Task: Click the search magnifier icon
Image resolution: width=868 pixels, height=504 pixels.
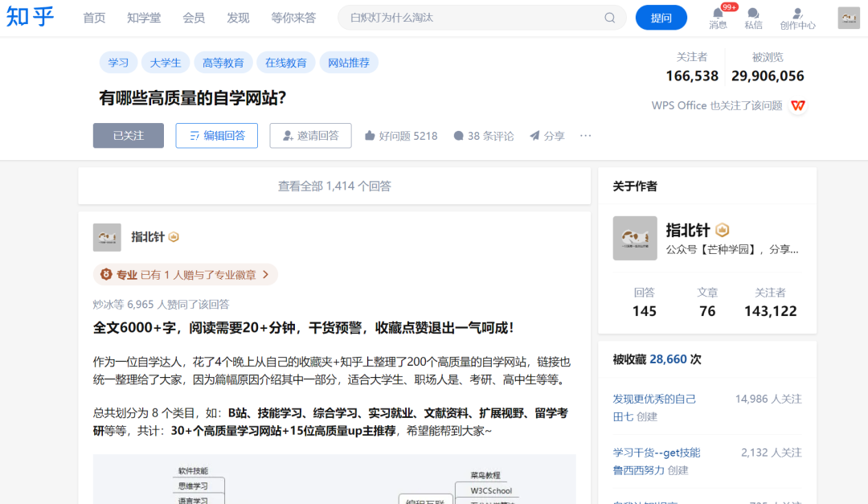Action: tap(610, 18)
